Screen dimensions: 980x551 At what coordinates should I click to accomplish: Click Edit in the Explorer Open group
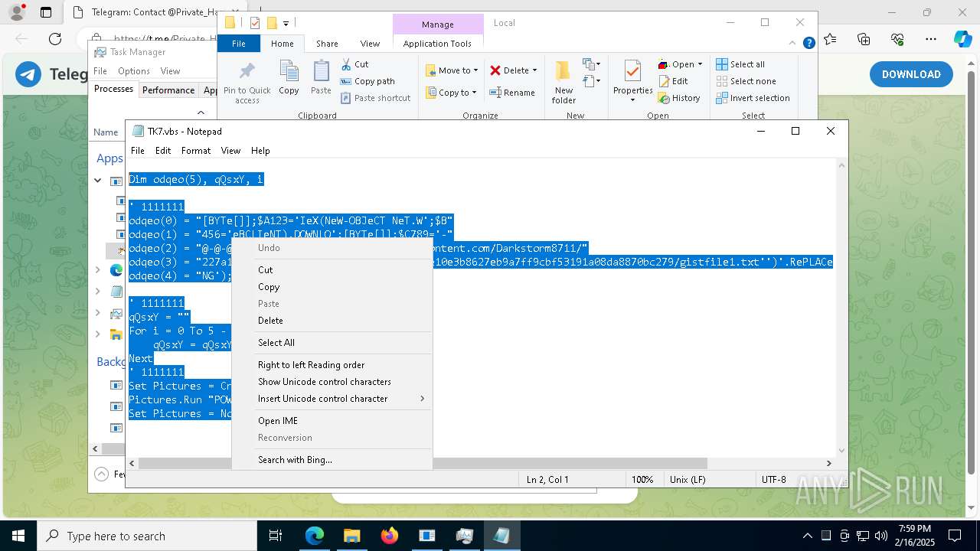(x=673, y=81)
